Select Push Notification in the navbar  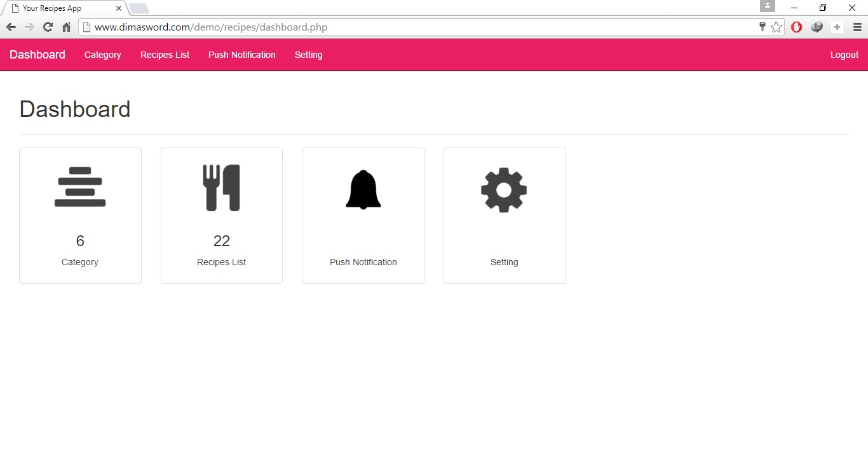[241, 55]
